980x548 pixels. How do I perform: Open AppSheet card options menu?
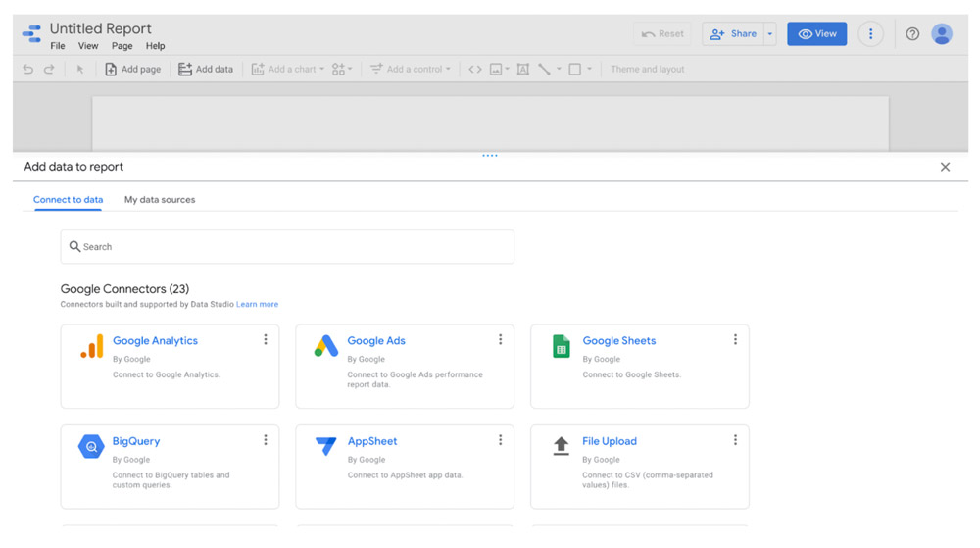point(500,440)
